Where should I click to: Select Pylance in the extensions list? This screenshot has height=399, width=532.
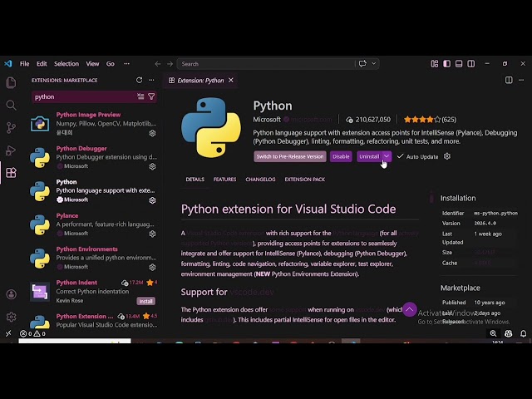pos(93,224)
